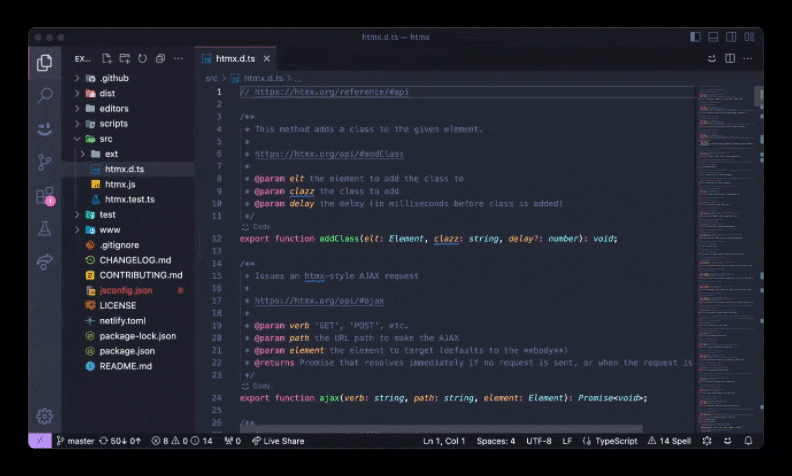Viewport: 792px width, 476px height.
Task: Click the Cody status bar icon
Action: click(727, 441)
